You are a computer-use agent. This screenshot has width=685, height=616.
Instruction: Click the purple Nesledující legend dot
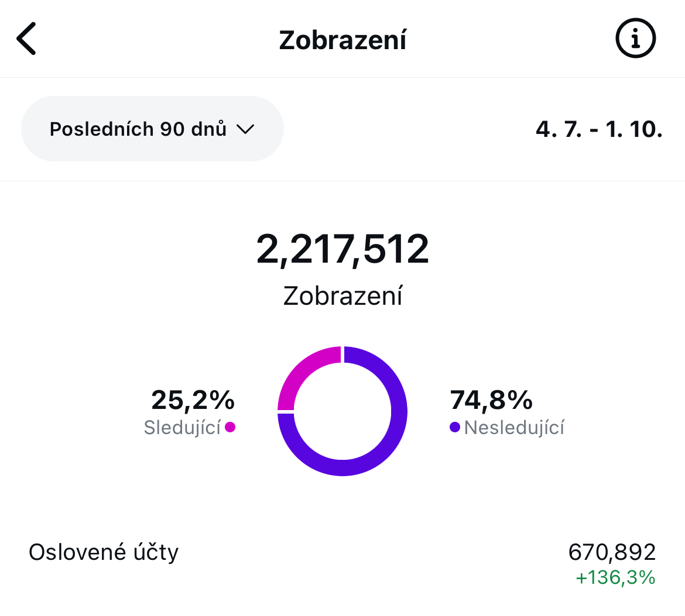[454, 427]
